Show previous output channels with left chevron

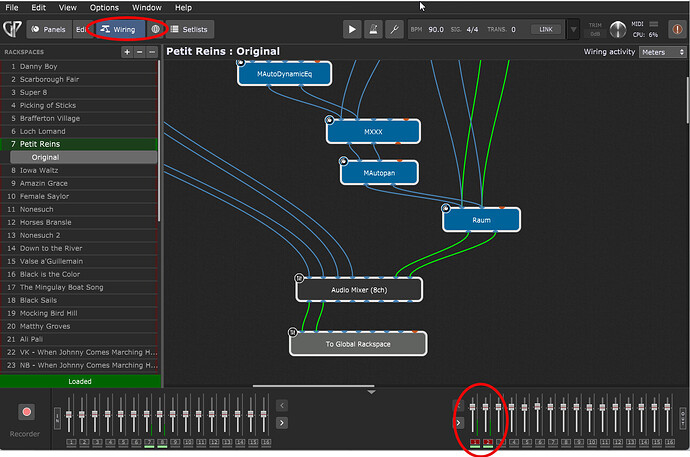click(458, 405)
